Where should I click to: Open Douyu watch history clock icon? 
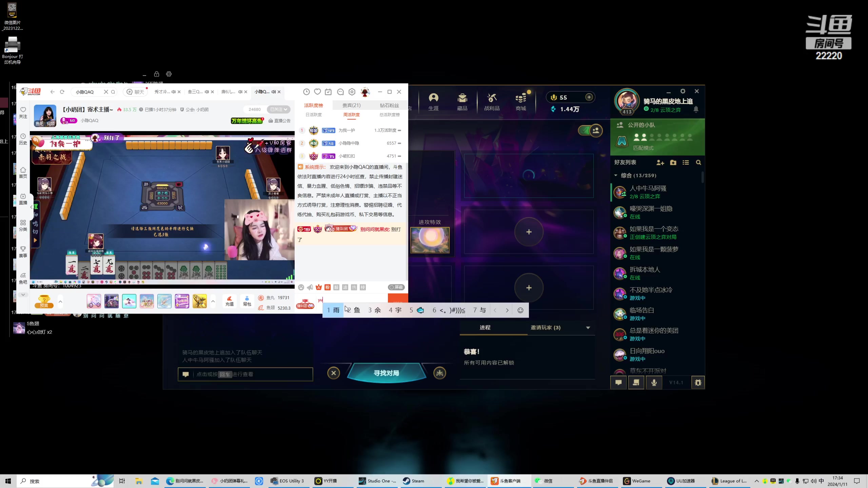(306, 92)
